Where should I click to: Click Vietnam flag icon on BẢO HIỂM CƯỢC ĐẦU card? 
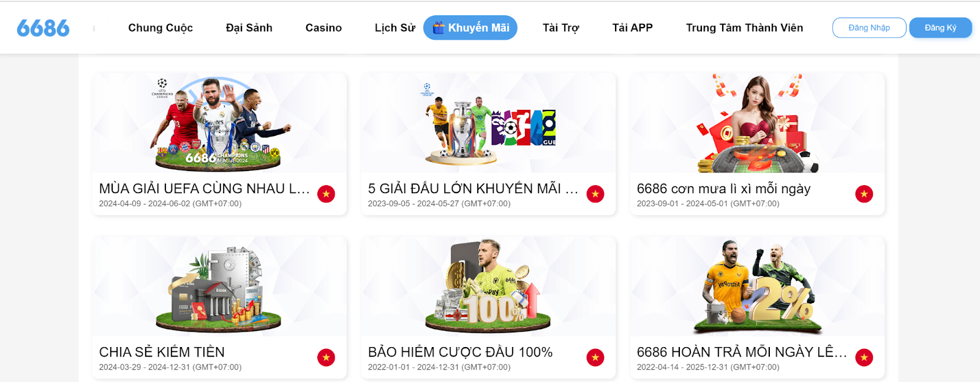[595, 357]
